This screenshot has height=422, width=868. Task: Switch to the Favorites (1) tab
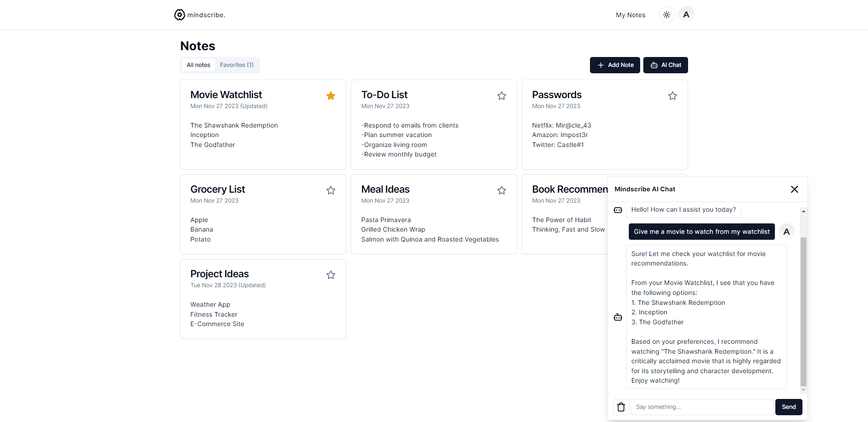point(237,65)
